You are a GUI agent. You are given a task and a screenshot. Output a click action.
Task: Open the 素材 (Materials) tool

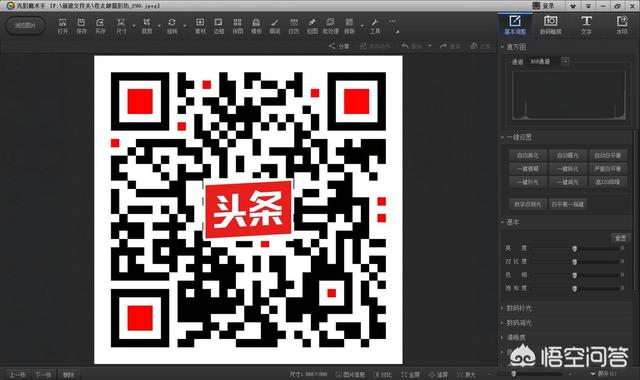[200, 26]
